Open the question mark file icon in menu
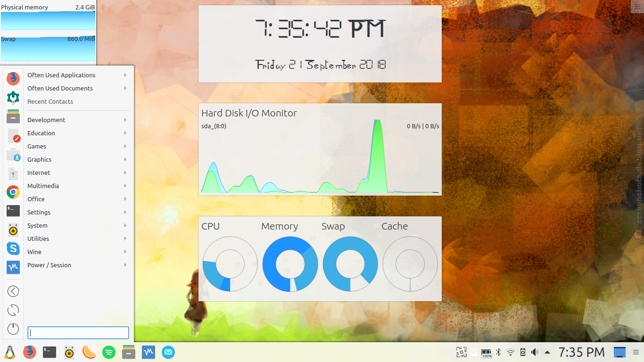 tap(13, 173)
